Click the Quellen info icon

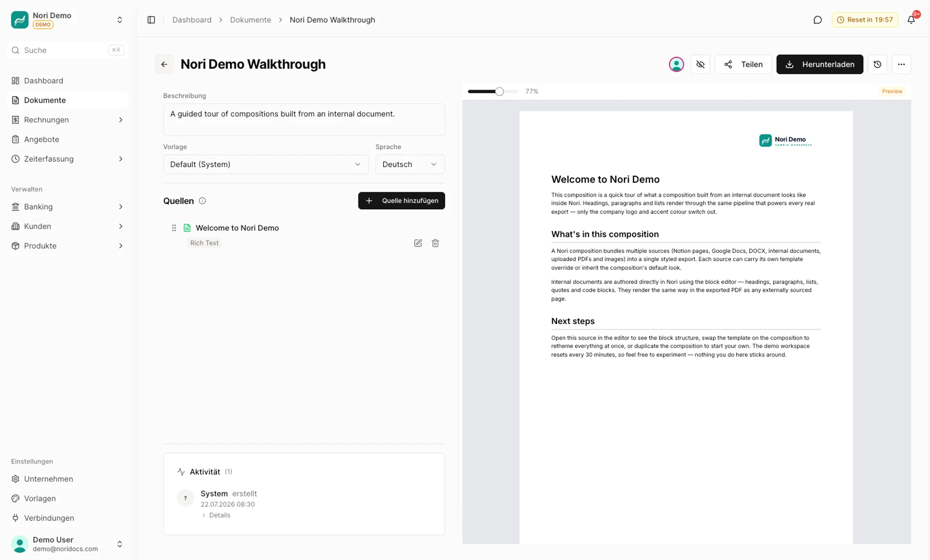pyautogui.click(x=202, y=201)
